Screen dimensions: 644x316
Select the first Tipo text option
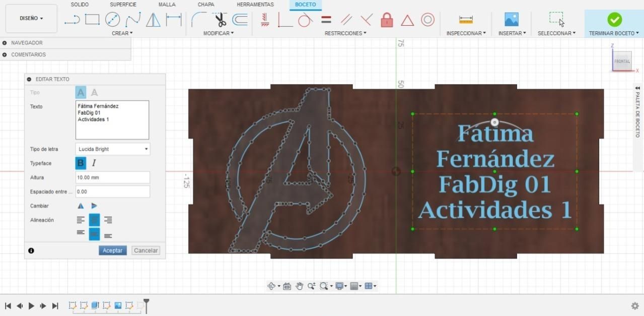pos(81,93)
